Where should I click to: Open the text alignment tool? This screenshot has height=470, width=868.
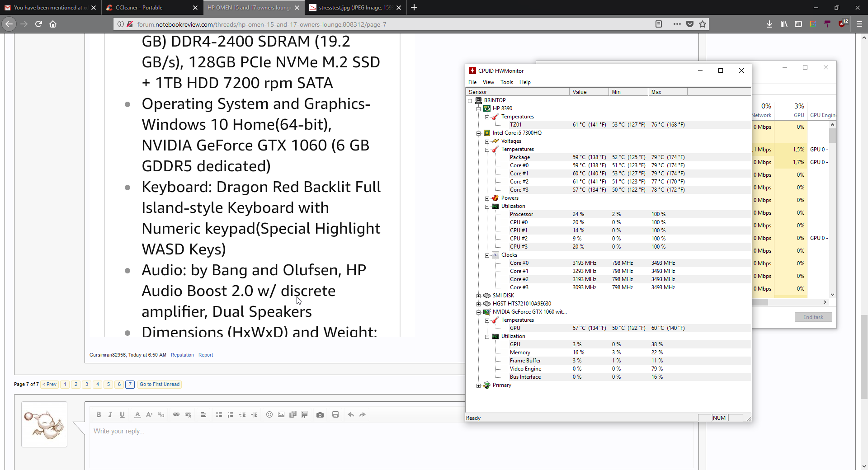[x=203, y=414]
